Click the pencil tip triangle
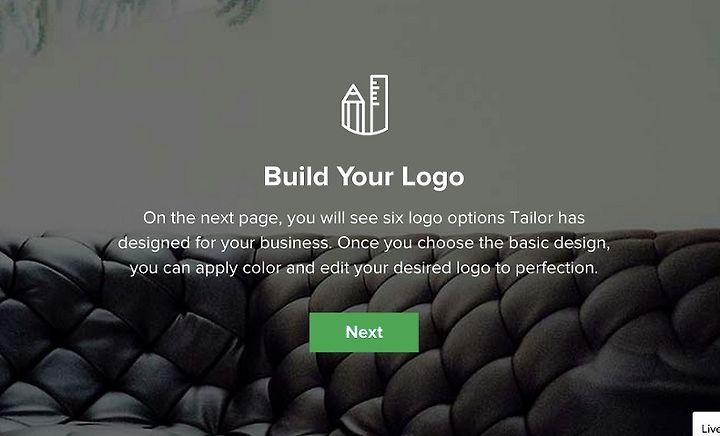Image resolution: width=720 pixels, height=436 pixels. click(353, 91)
